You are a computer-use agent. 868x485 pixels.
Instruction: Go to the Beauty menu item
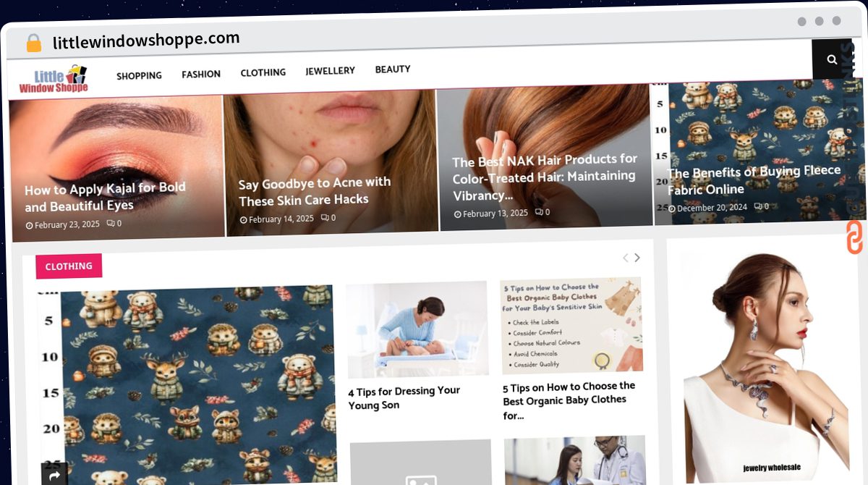(x=393, y=69)
